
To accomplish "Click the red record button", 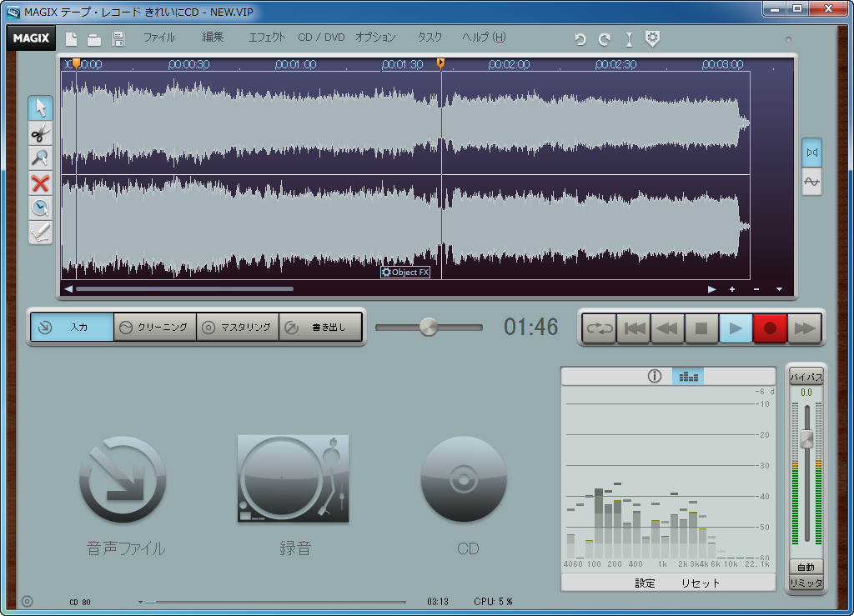I will click(x=770, y=328).
